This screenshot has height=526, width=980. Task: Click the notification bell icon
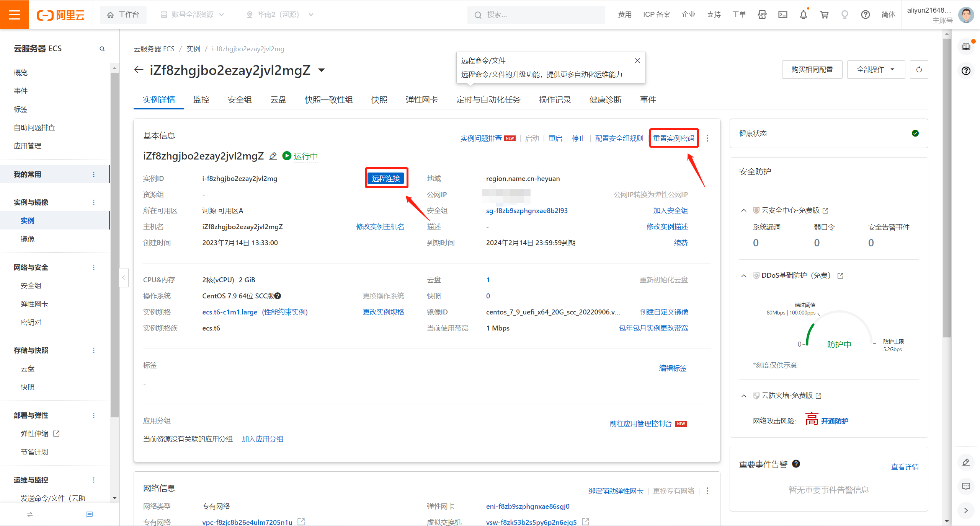[803, 15]
